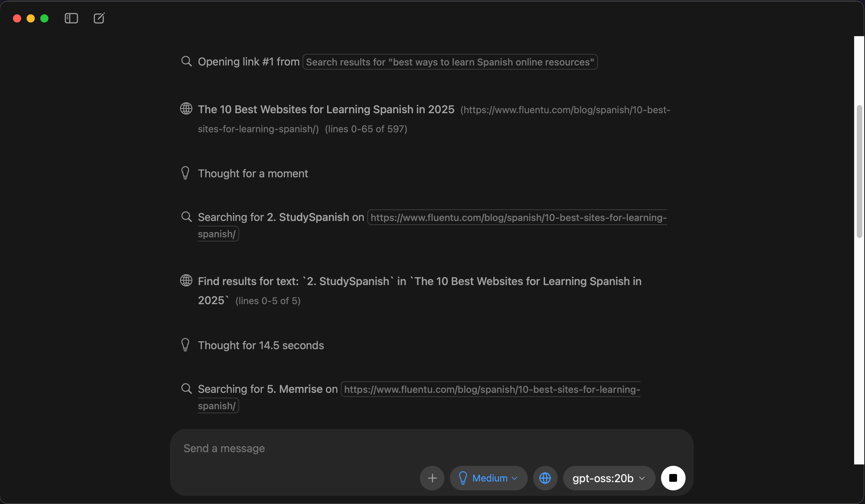
Task: Open the 'Search results for best ways' chip
Action: [x=450, y=62]
